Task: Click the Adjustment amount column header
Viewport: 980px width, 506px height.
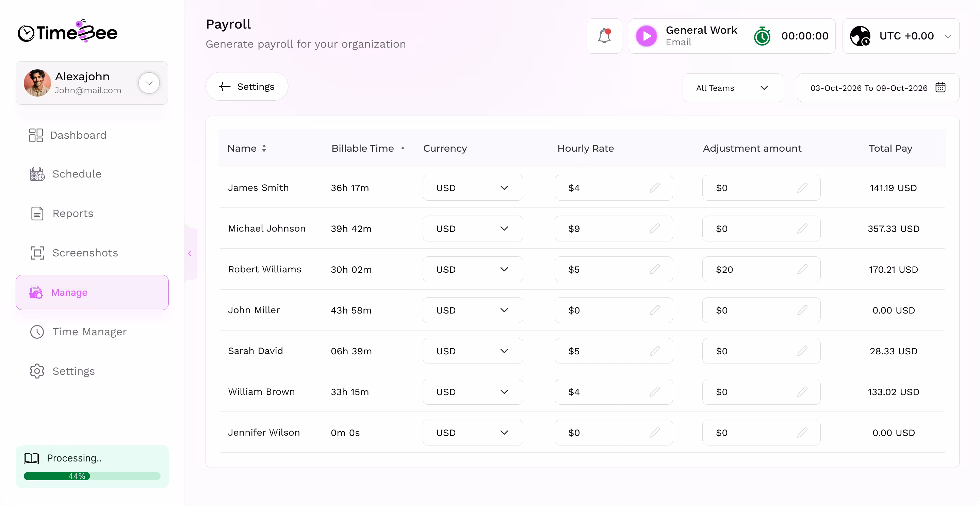Action: pyautogui.click(x=752, y=148)
